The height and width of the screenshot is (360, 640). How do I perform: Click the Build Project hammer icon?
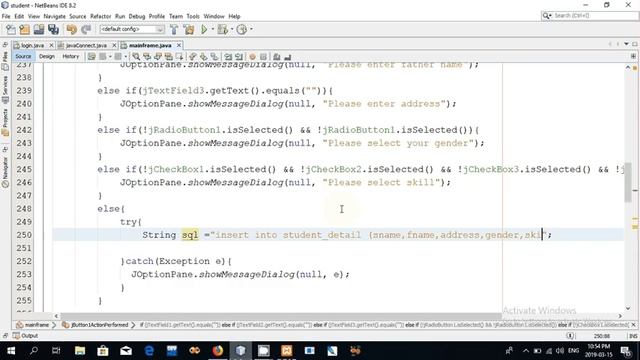(174, 29)
